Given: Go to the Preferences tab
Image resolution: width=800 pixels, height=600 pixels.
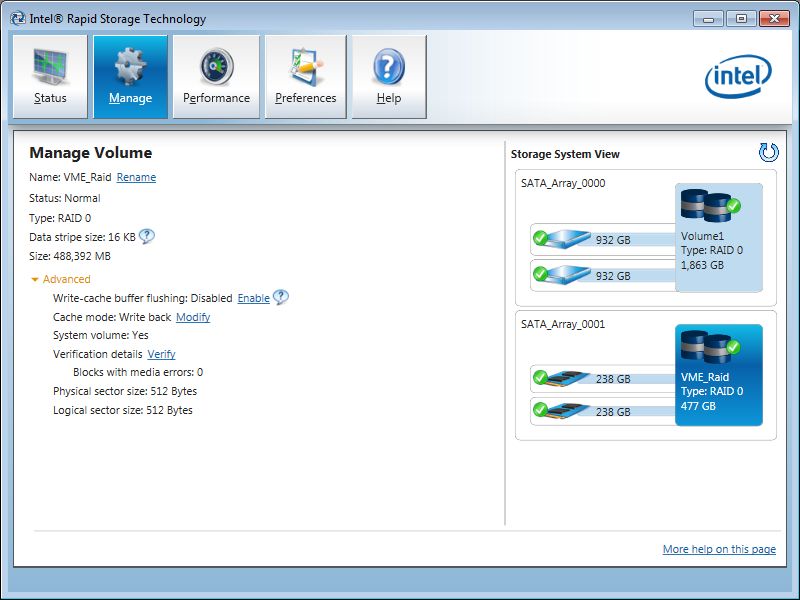Looking at the screenshot, I should coord(306,77).
